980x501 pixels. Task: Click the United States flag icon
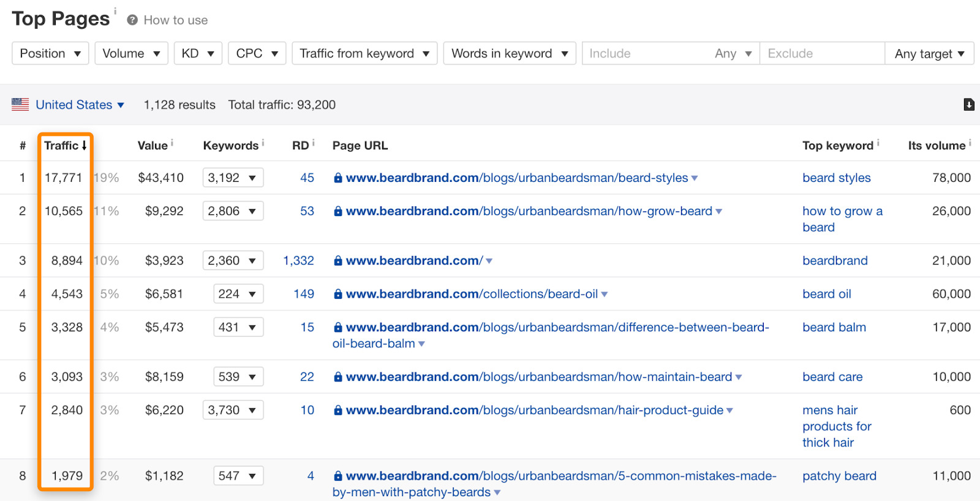[20, 104]
